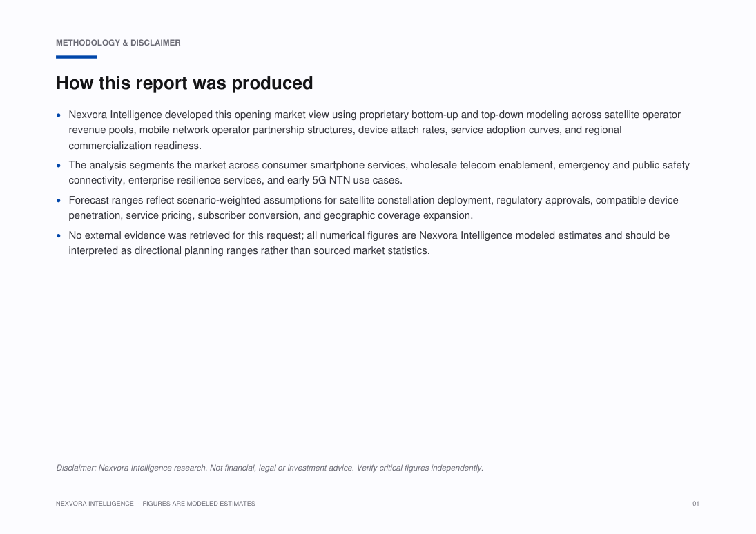Image resolution: width=756 pixels, height=534 pixels.
Task: Click the line ending 'commercialization readiness.'
Action: click(x=135, y=146)
